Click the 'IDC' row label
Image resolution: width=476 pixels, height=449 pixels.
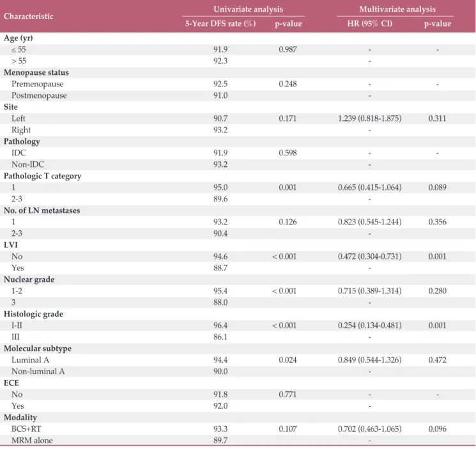(19, 153)
